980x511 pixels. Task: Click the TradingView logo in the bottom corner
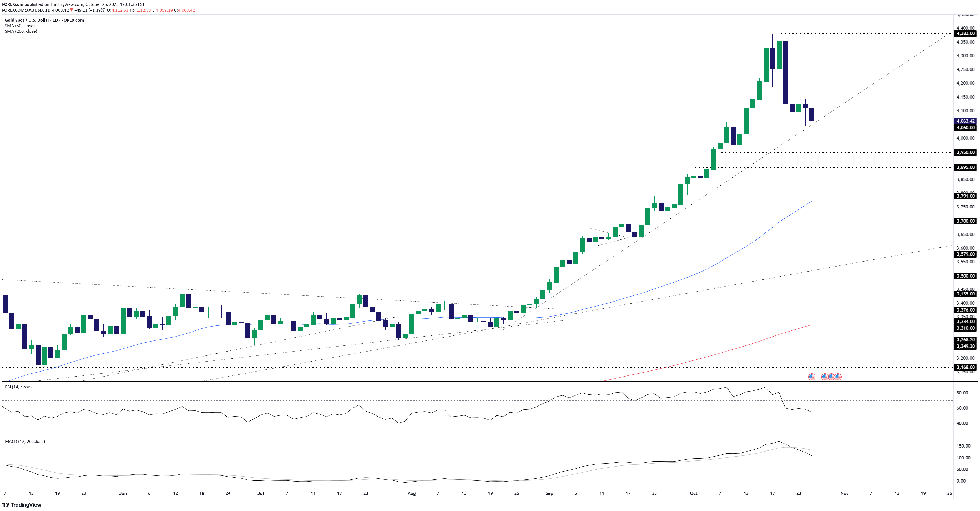(22, 505)
